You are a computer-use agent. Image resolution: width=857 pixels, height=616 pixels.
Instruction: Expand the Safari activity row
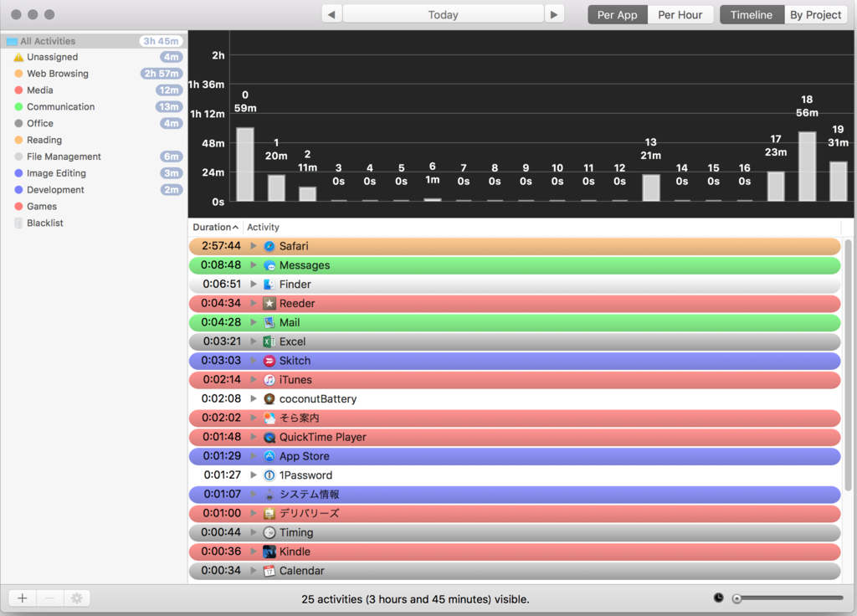(x=254, y=246)
